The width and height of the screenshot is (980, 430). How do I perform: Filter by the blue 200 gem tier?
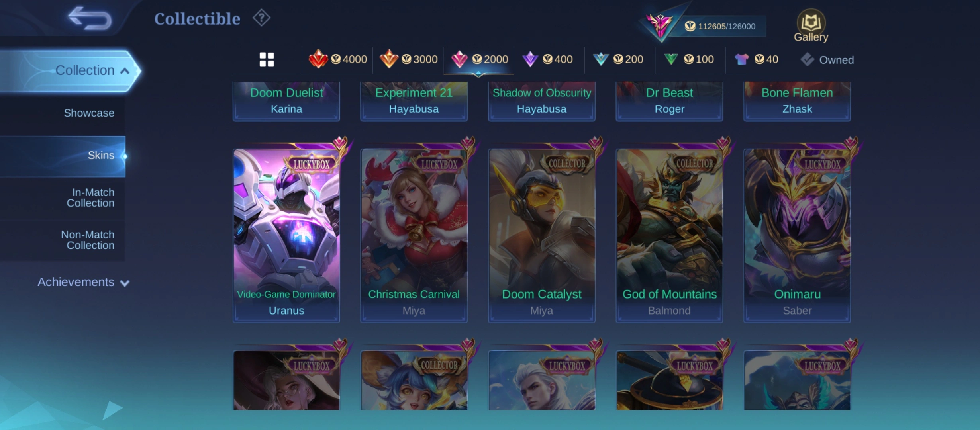coord(618,59)
